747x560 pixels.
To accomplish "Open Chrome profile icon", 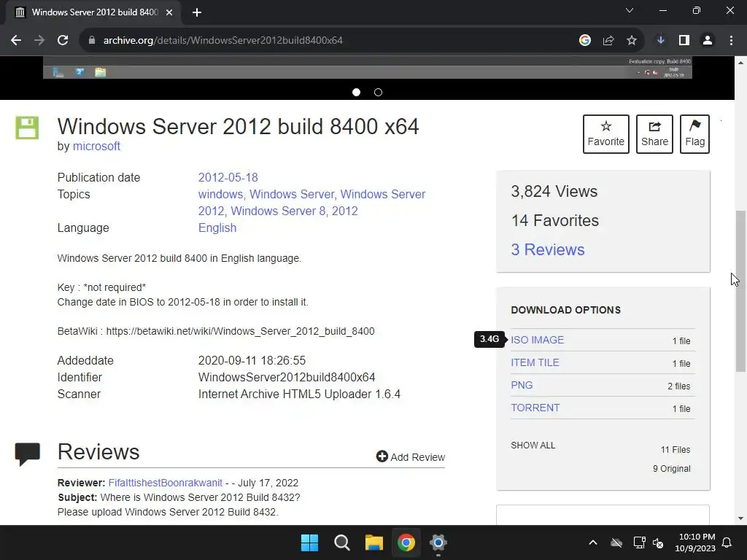I will pyautogui.click(x=708, y=41).
